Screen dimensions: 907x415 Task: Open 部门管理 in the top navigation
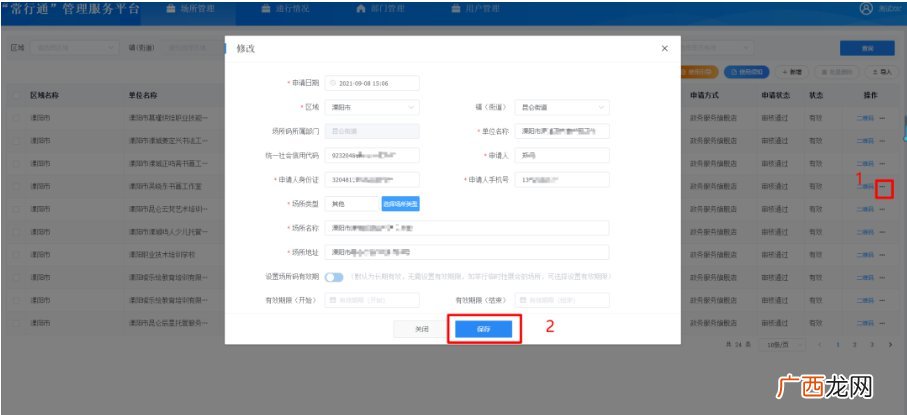tap(380, 9)
